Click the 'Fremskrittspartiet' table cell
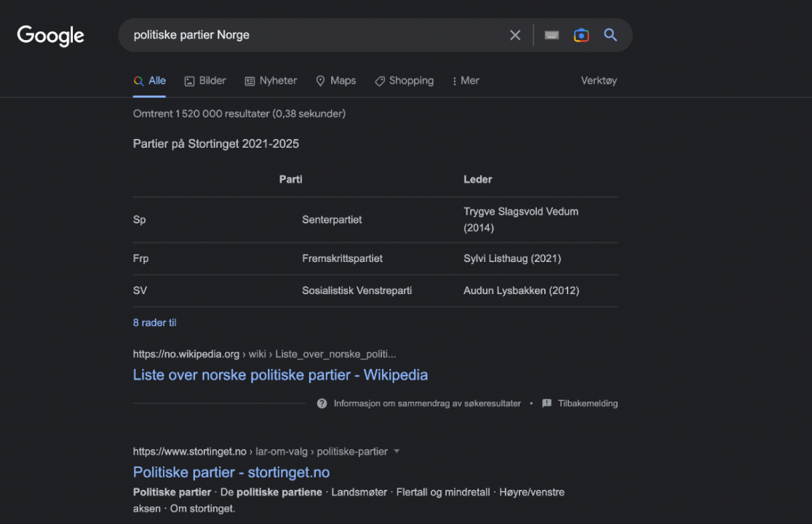 point(342,258)
